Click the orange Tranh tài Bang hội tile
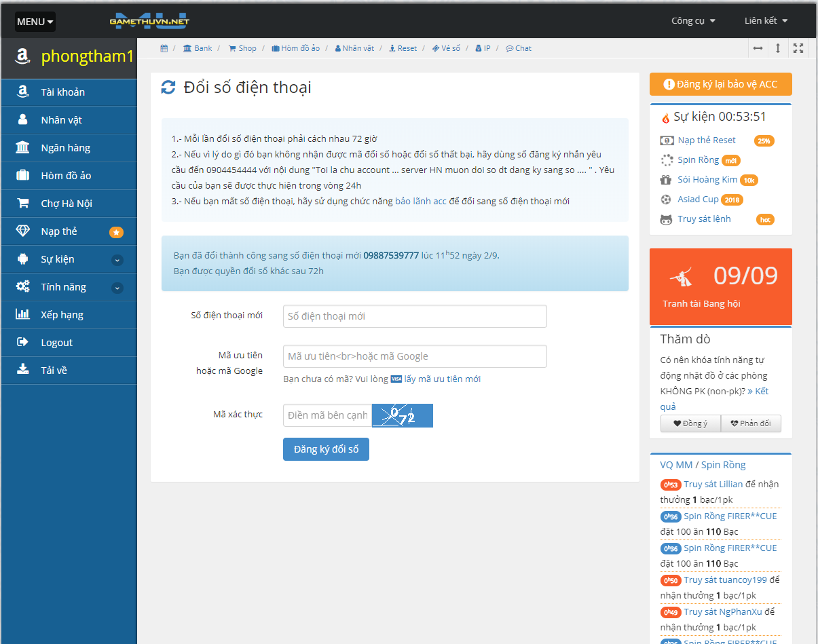The height and width of the screenshot is (644, 818). [720, 286]
